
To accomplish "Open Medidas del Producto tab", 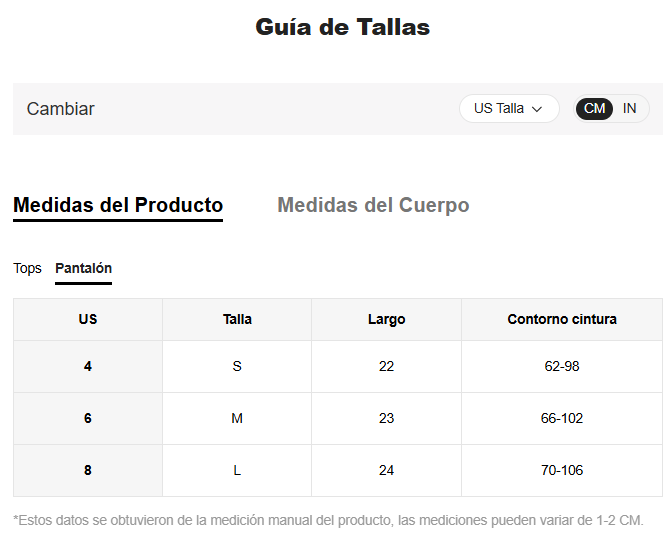I will 118,206.
